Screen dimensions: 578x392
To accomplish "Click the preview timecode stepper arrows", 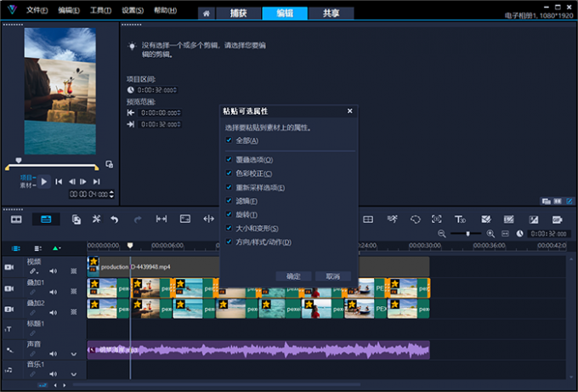I will [111, 194].
